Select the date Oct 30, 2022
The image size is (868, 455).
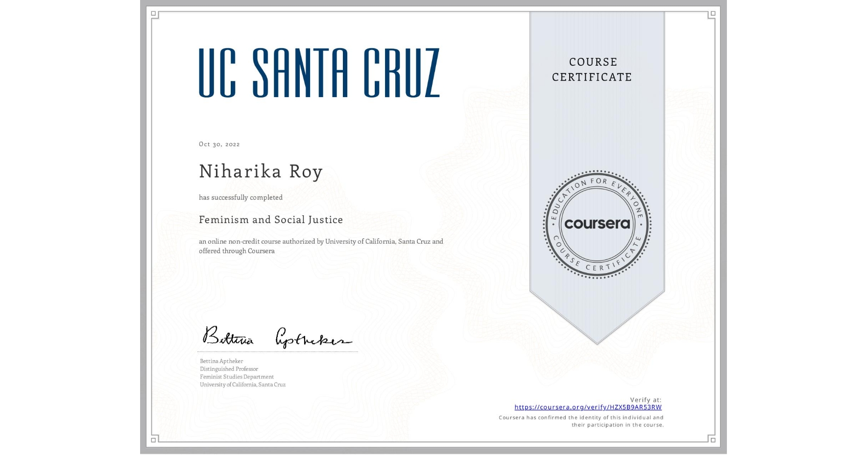click(x=219, y=144)
